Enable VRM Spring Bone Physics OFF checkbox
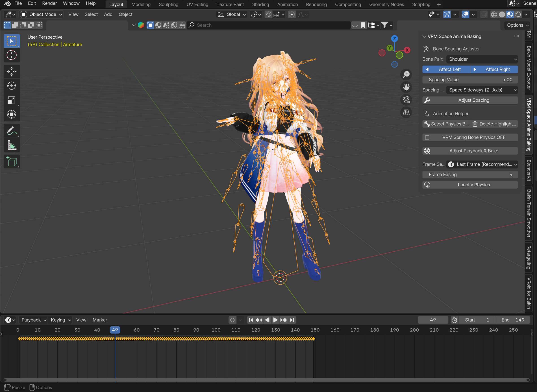 427,137
